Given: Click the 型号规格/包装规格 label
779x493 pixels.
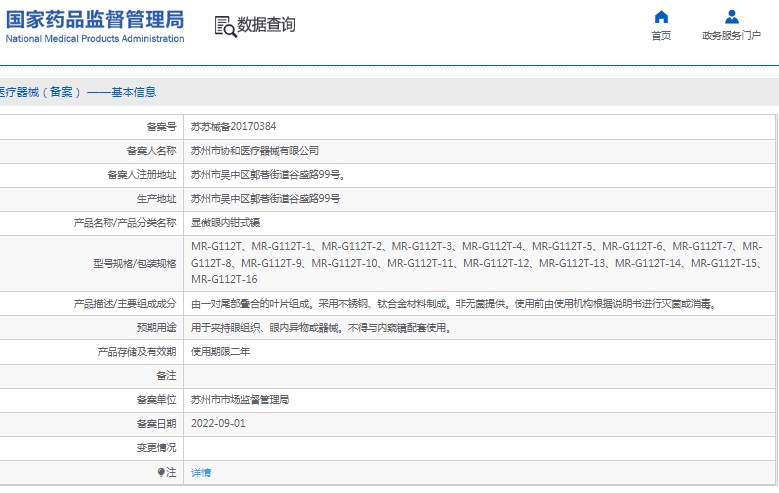Looking at the screenshot, I should [x=135, y=263].
